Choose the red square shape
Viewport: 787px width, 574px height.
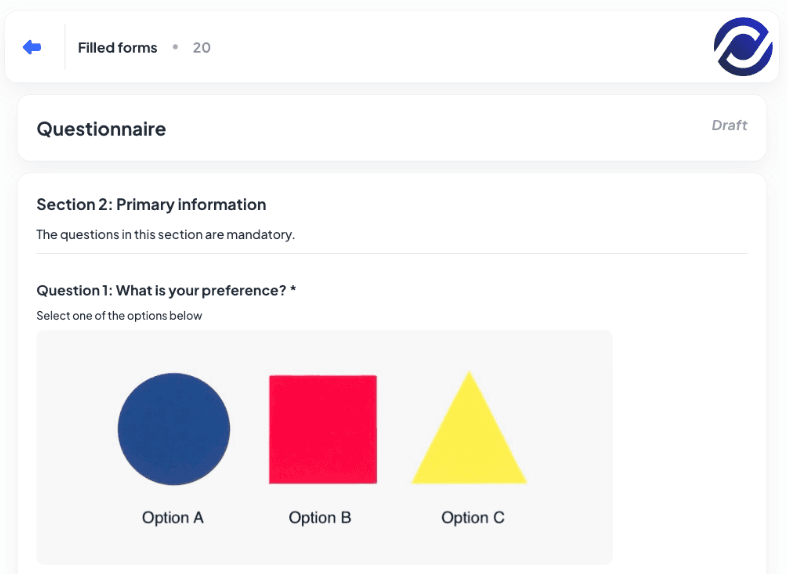click(323, 429)
